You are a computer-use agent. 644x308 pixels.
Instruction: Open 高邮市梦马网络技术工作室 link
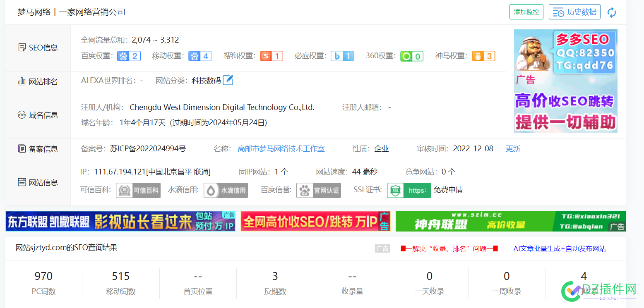click(281, 148)
